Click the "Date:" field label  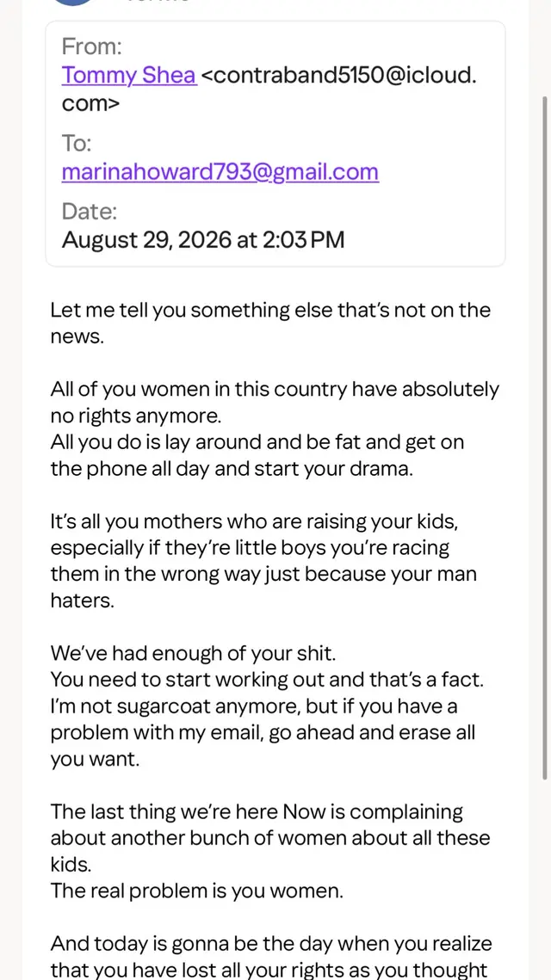90,212
